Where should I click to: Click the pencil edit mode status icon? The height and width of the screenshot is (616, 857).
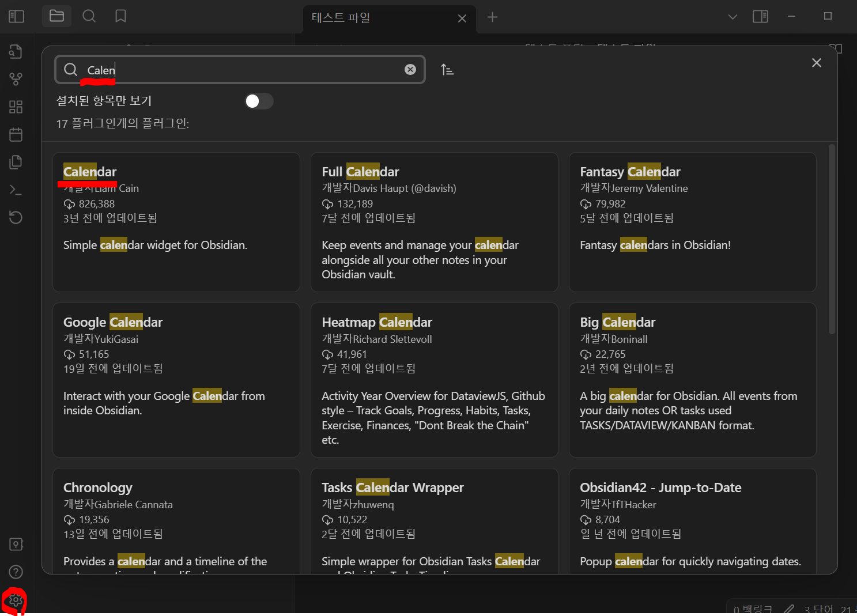[789, 609]
